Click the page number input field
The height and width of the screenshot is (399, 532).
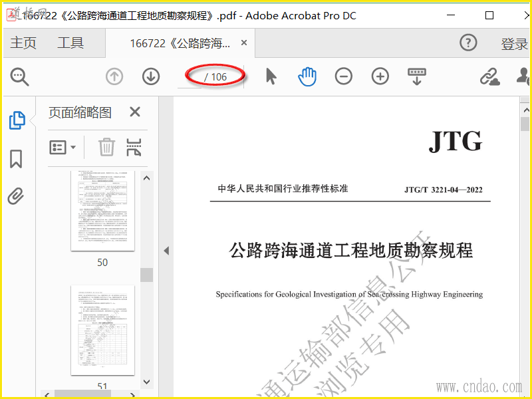(x=190, y=77)
